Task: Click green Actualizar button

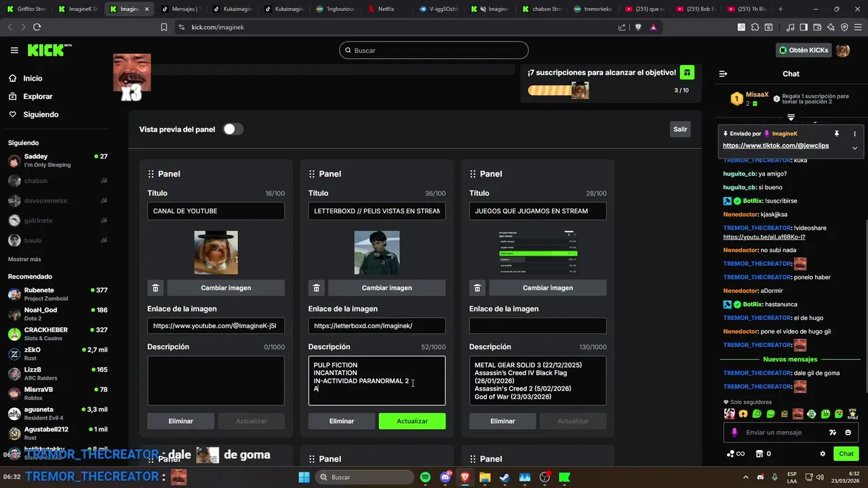Action: click(412, 422)
